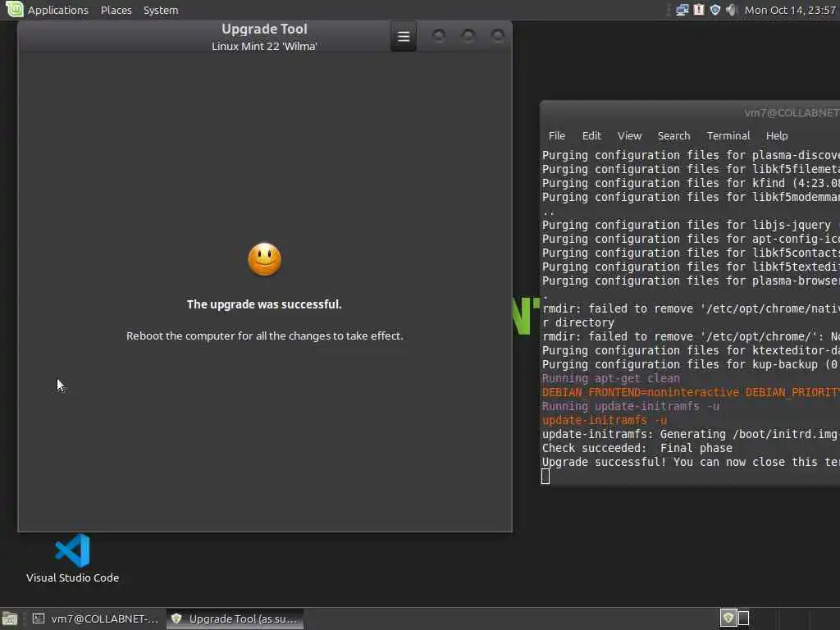The width and height of the screenshot is (840, 630).
Task: Select the first workspace in the workspace switcher
Action: coord(728,619)
